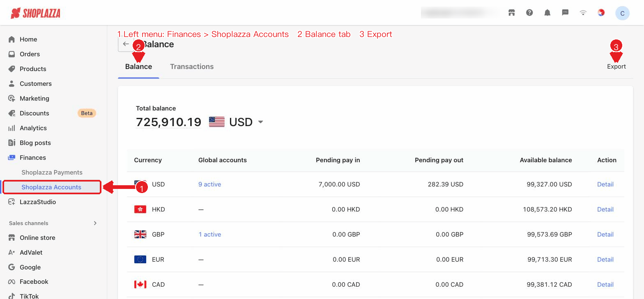Click the back arrow button

[126, 44]
